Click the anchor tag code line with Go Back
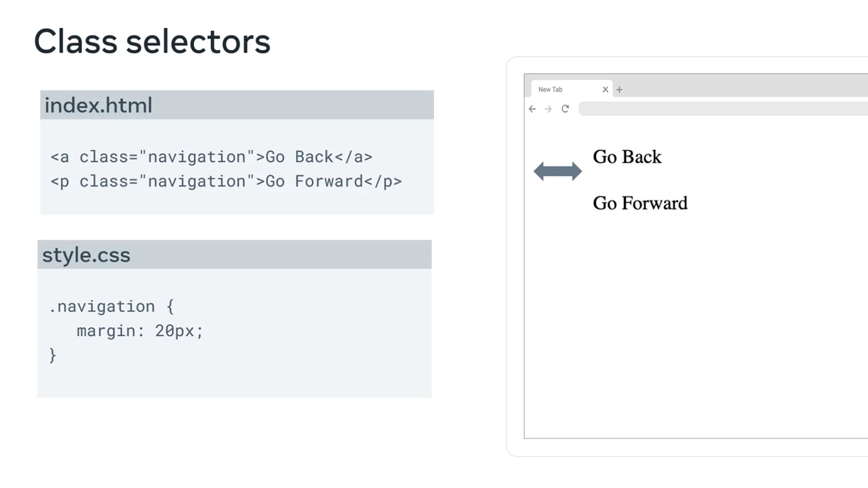Screen dimensions: 868x488 [211, 157]
